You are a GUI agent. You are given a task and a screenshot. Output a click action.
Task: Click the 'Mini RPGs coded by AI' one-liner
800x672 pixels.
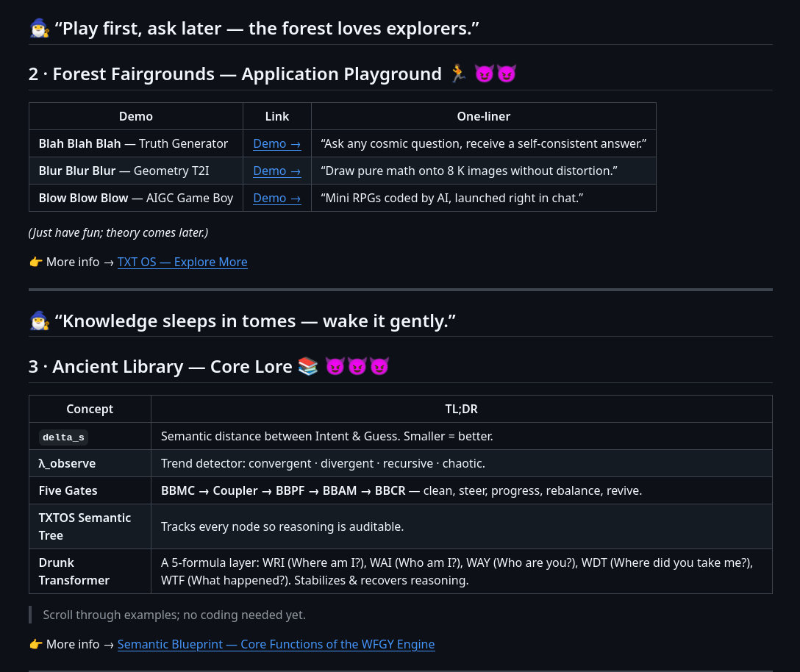[484, 198]
